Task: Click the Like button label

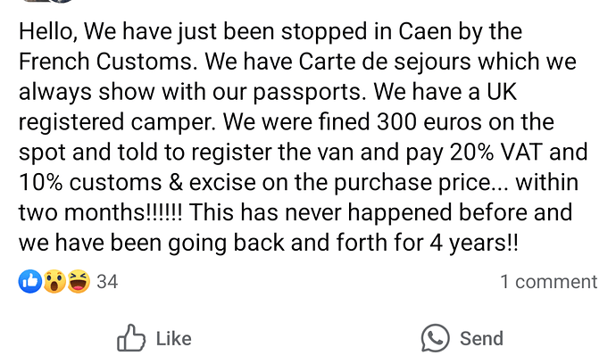Action: (174, 338)
